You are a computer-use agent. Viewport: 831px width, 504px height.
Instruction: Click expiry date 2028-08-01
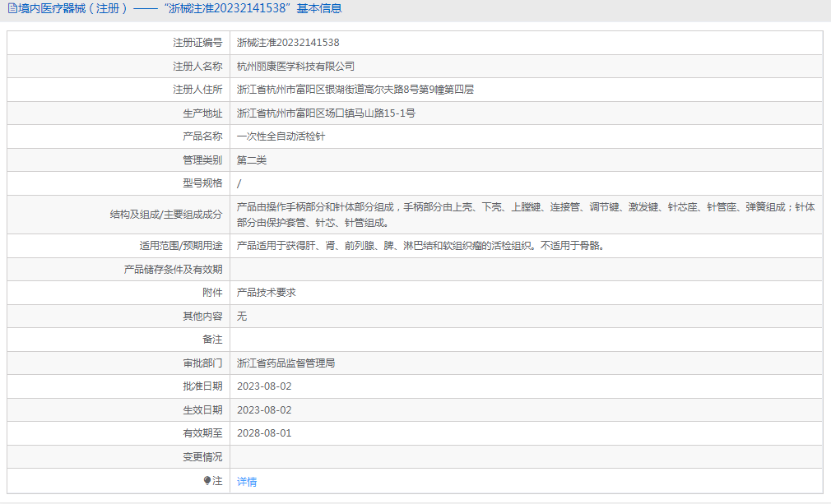[264, 433]
